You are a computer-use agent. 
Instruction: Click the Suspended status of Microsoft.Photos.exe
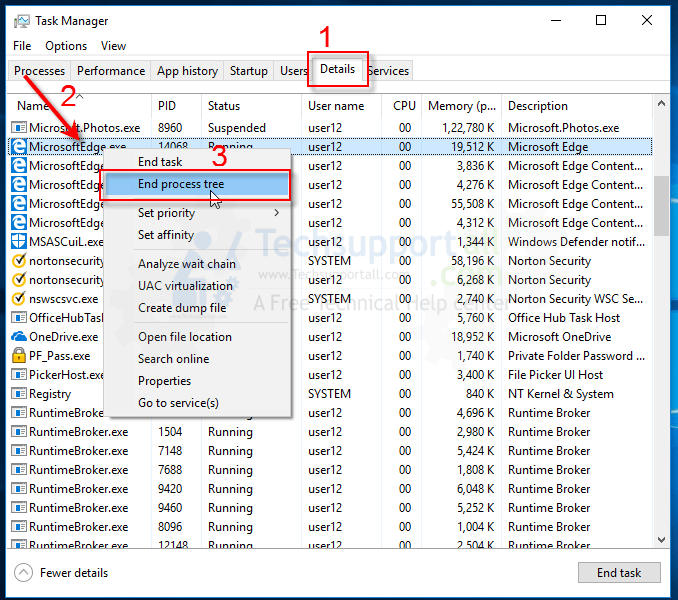(x=237, y=128)
